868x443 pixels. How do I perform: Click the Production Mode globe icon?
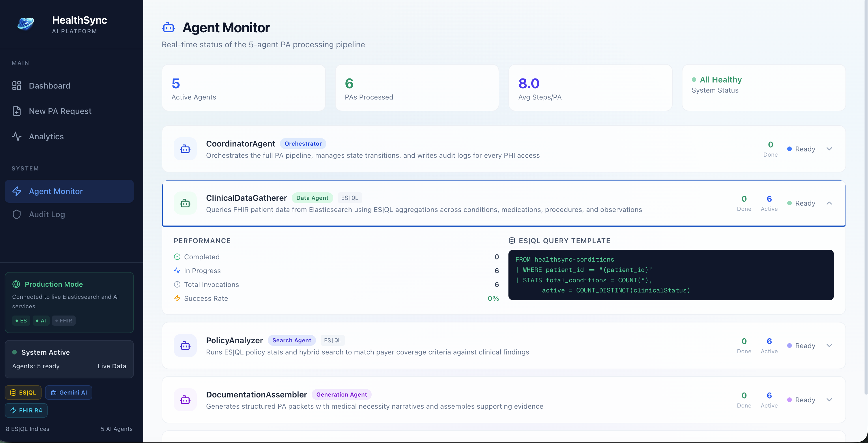pos(16,284)
